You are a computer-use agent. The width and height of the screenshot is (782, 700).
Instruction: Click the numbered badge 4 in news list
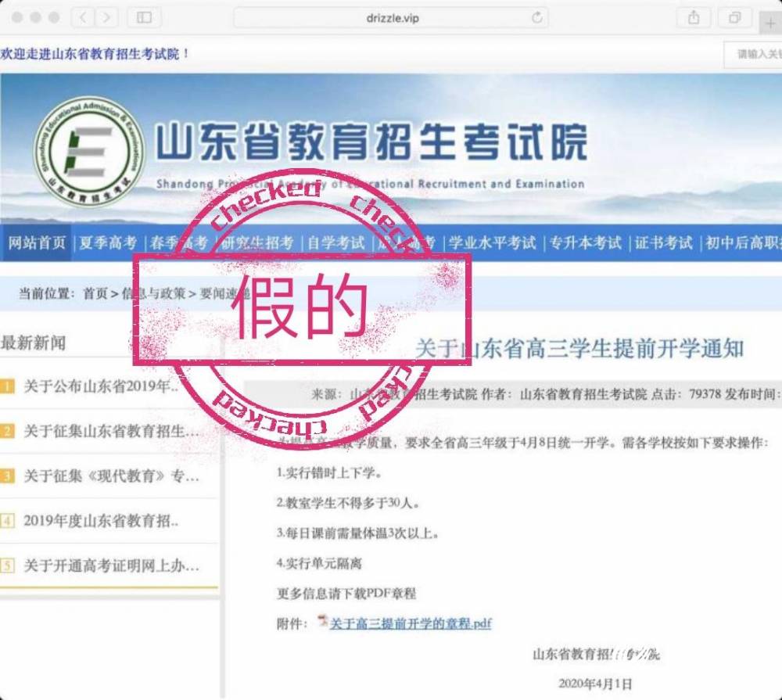pyautogui.click(x=7, y=522)
